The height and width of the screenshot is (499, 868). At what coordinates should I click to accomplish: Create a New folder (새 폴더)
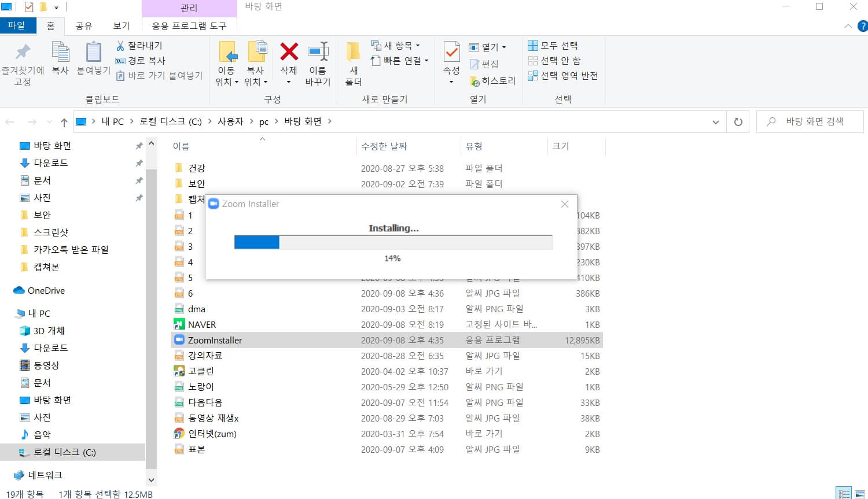click(354, 64)
